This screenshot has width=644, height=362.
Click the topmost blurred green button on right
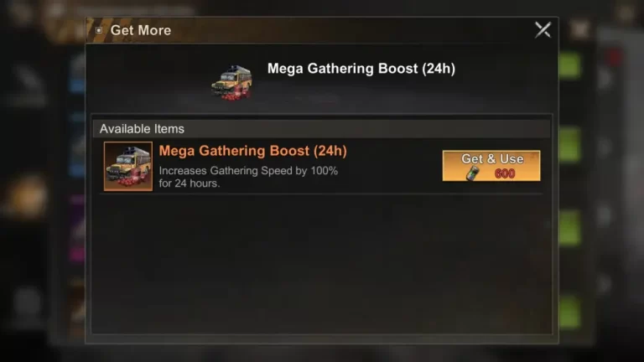pos(569,65)
